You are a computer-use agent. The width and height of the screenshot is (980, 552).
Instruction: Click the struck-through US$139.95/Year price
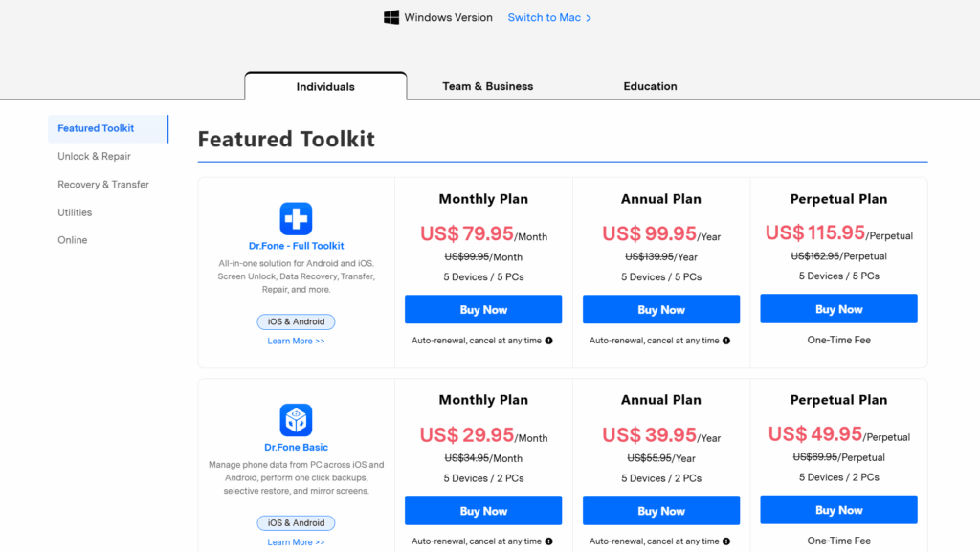(x=661, y=256)
